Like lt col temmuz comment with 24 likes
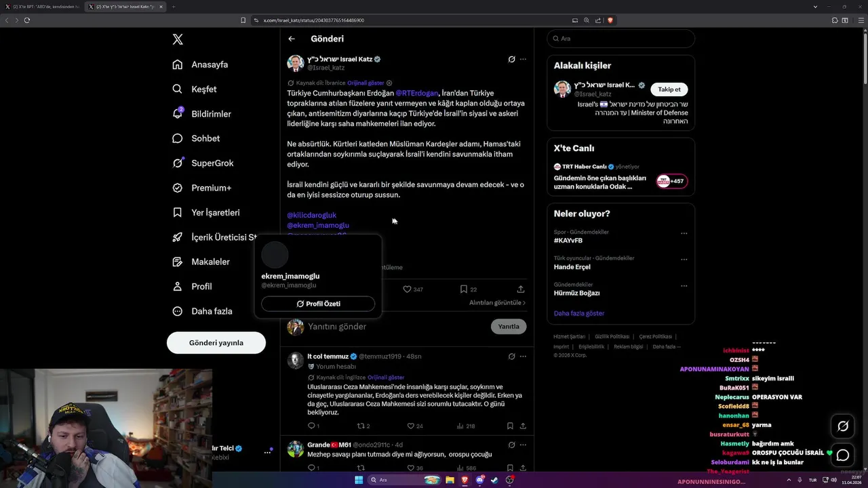 click(x=415, y=426)
